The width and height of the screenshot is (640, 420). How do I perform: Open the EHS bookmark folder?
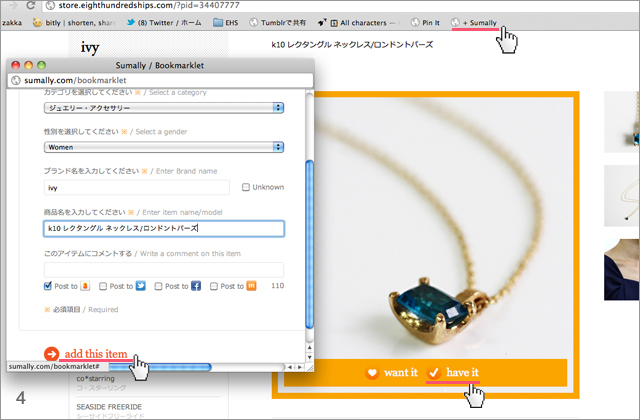(x=227, y=21)
